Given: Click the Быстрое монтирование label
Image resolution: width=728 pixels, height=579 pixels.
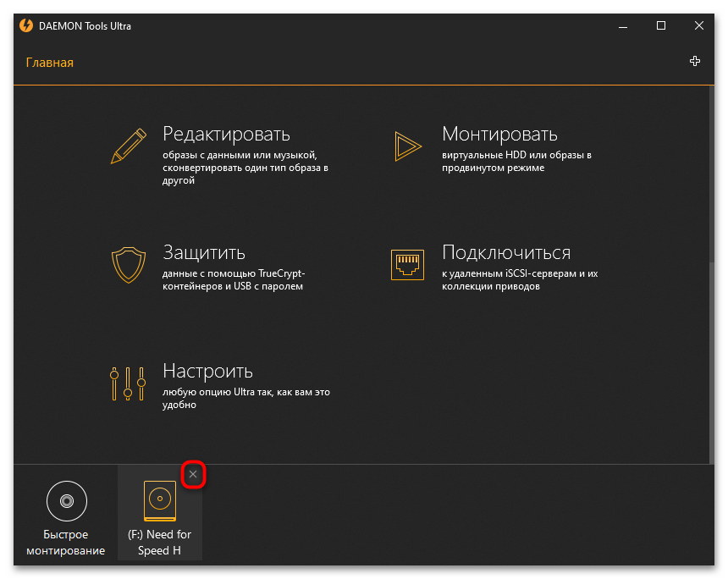Looking at the screenshot, I should (65, 543).
